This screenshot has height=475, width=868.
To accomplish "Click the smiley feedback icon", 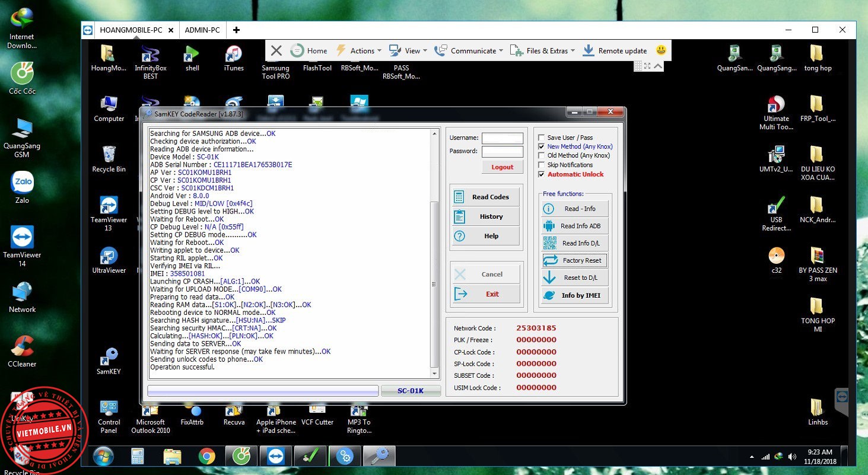I will (661, 50).
